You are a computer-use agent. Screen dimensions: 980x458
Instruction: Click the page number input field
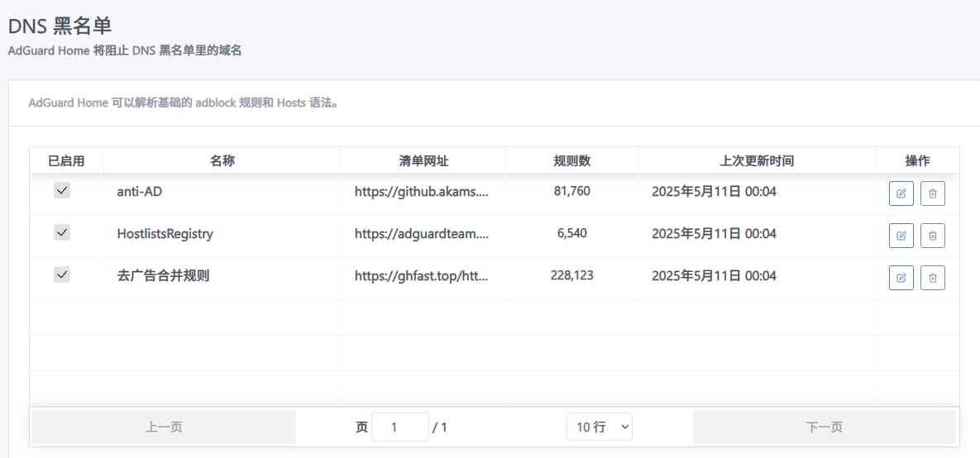399,427
